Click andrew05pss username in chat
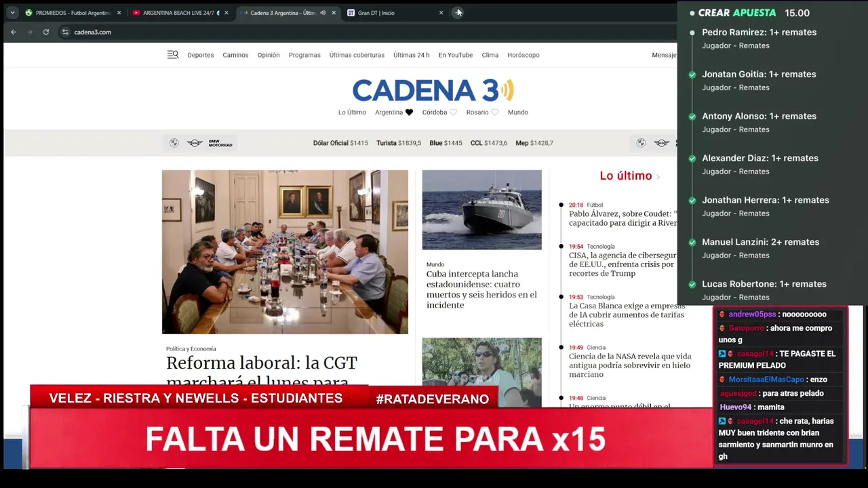 pos(752,314)
